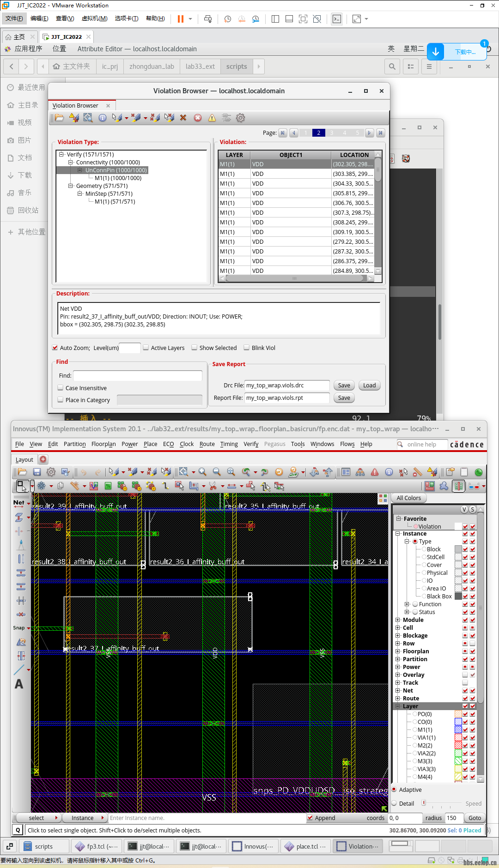
Task: Enable the Show Selected checkbox
Action: pos(195,348)
